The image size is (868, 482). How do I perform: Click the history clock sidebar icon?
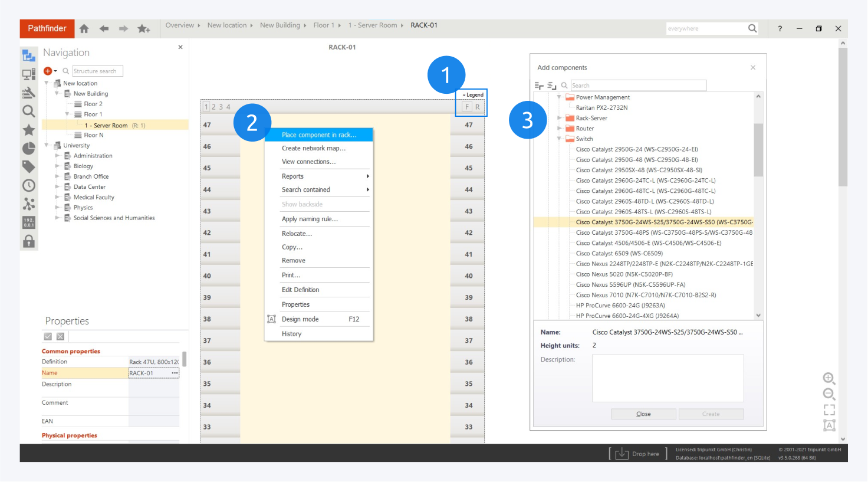point(29,185)
